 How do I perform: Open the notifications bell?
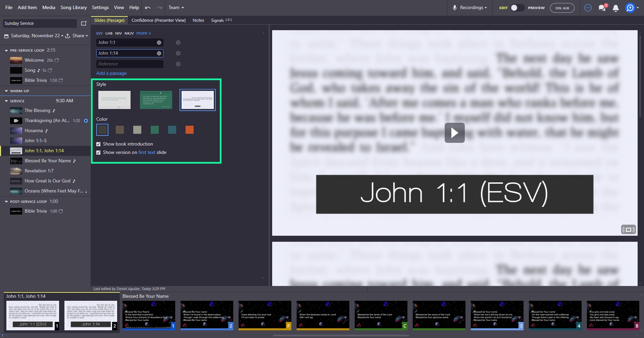(615, 8)
